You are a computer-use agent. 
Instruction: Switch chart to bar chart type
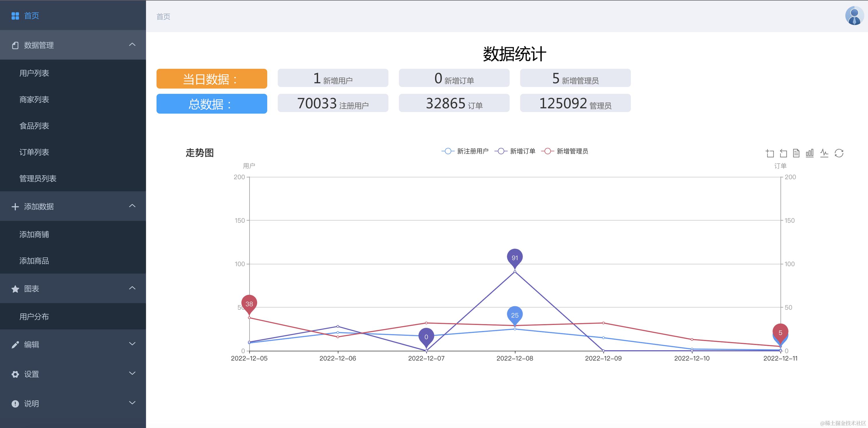810,153
